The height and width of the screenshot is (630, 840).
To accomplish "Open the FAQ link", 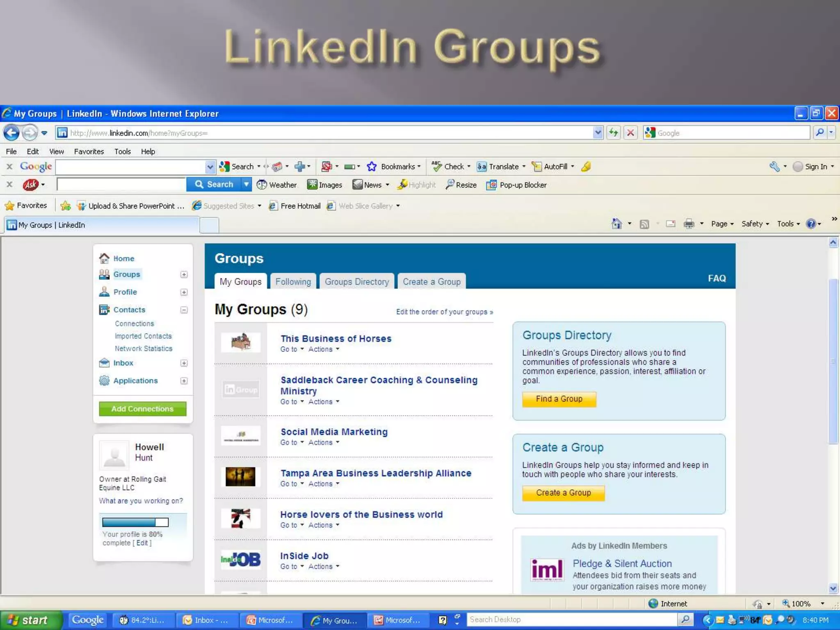I will pos(717,278).
